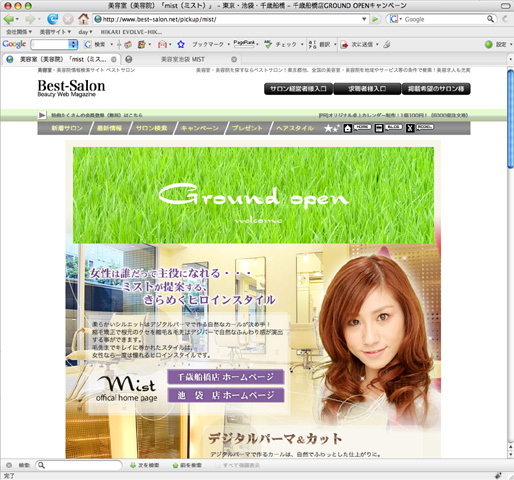This screenshot has width=514, height=480.
Task: Click the vertical scrollbar thumb
Action: click(x=510, y=119)
